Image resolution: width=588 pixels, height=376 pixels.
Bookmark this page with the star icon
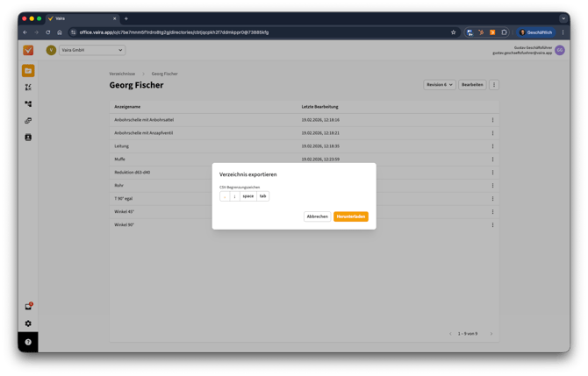(453, 32)
